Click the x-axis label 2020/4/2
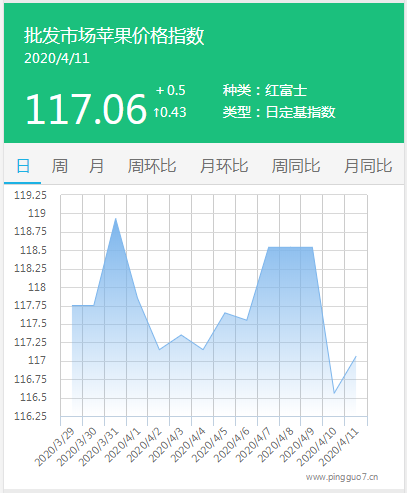 pyautogui.click(x=145, y=445)
